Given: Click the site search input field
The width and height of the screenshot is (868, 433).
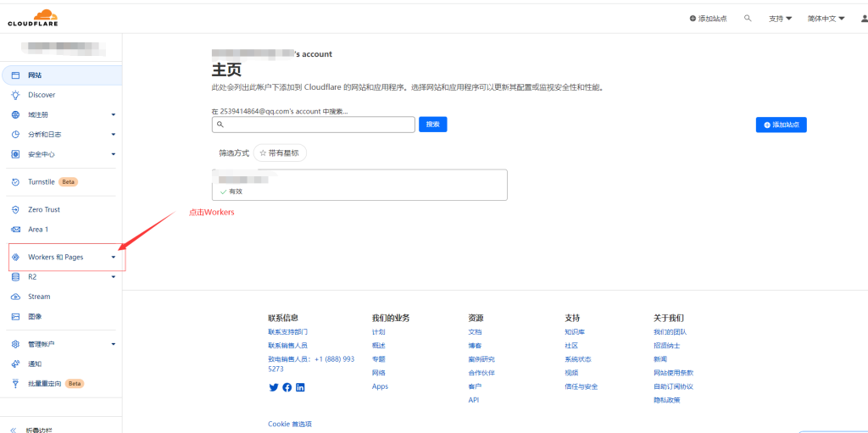Looking at the screenshot, I should tap(314, 125).
